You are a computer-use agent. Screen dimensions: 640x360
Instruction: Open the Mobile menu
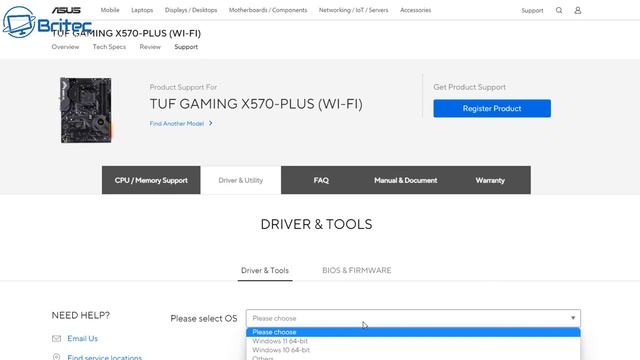[x=110, y=10]
